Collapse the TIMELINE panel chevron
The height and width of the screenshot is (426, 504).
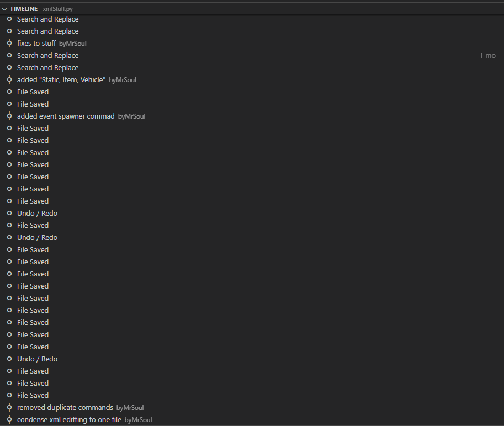[4, 9]
